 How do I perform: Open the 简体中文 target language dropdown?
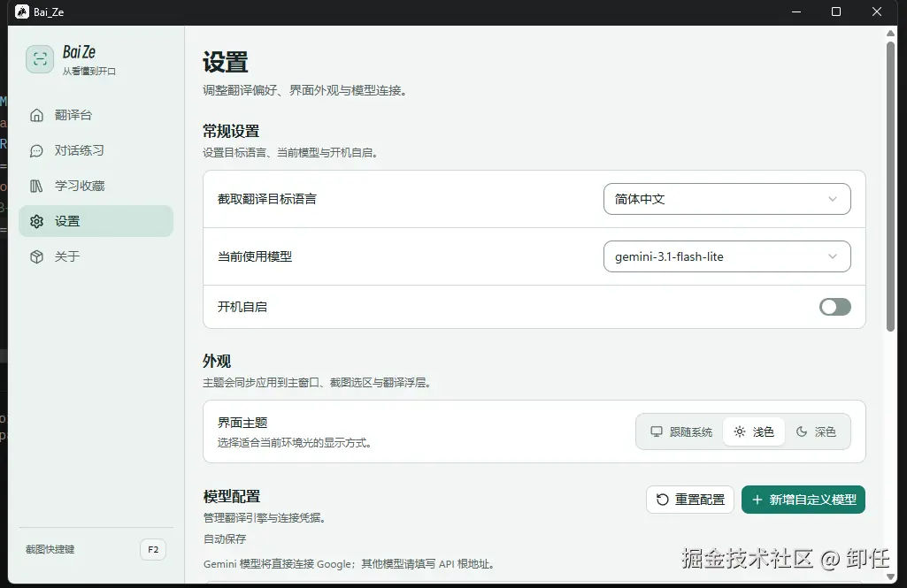click(727, 199)
